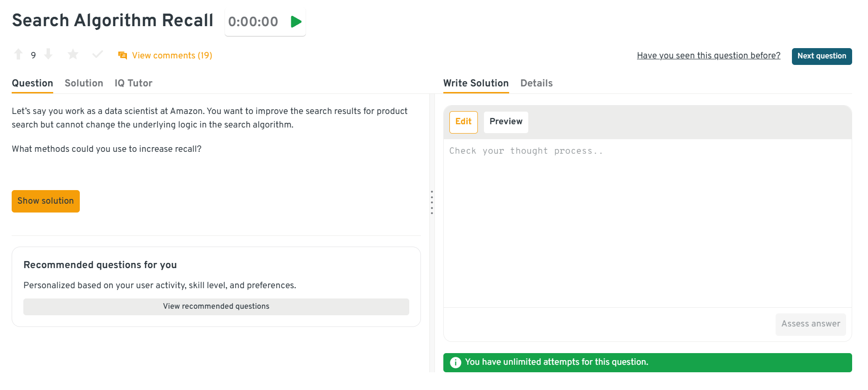Toggle editor to Preview mode
This screenshot has height=390, width=868.
(506, 122)
